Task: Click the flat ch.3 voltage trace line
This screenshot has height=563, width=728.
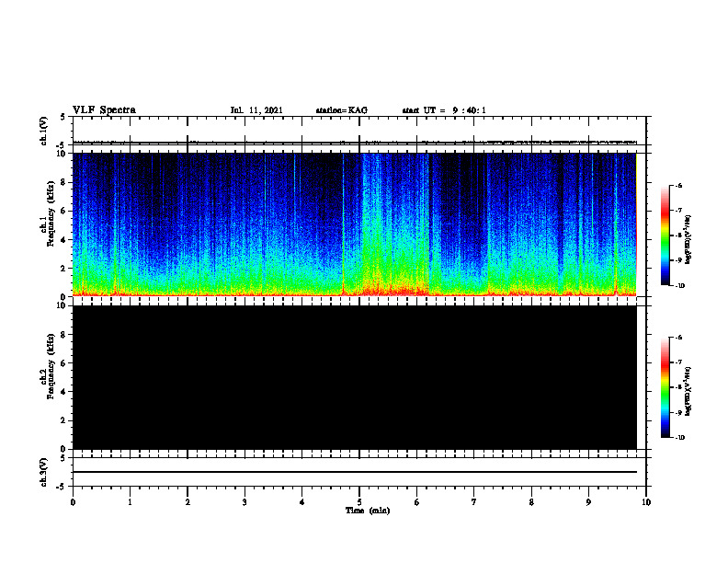Action: (x=354, y=472)
